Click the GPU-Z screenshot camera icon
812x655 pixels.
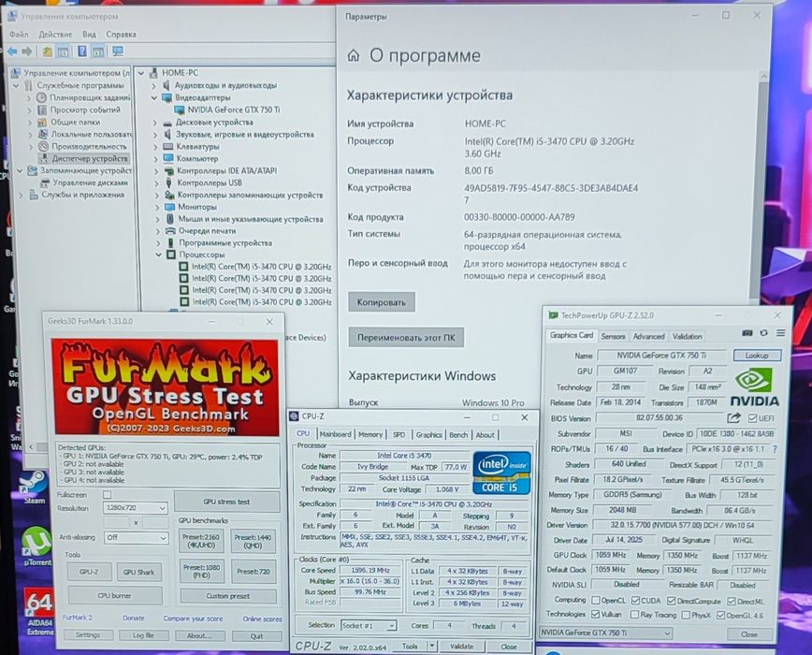point(747,333)
